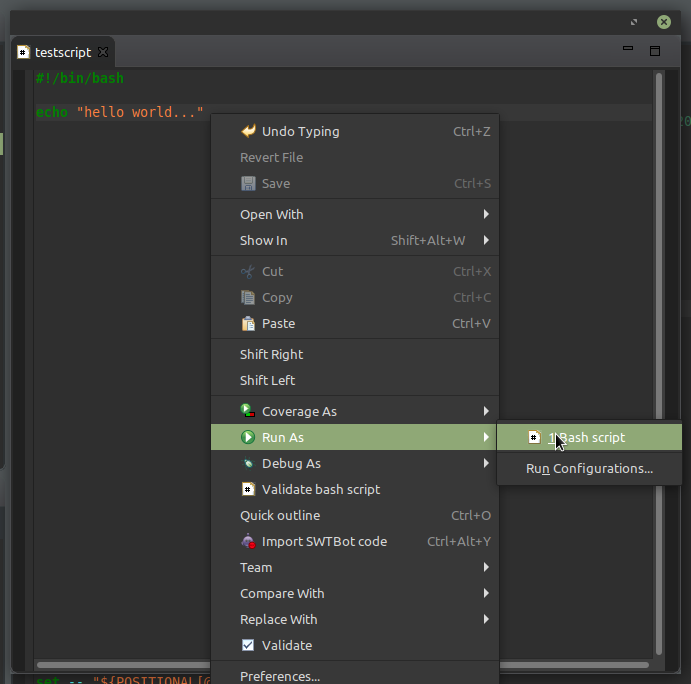Image resolution: width=691 pixels, height=684 pixels.
Task: Click the Ctrl+Z shortcut label
Action: [472, 131]
